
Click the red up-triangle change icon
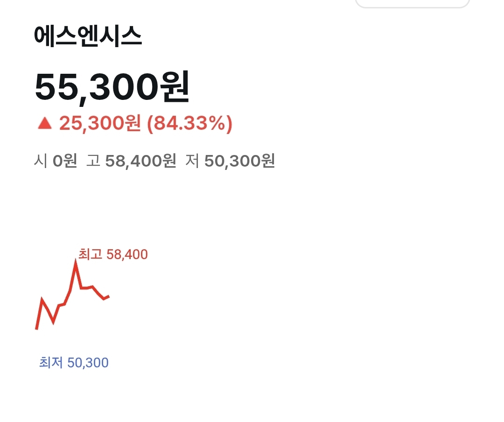[44, 124]
